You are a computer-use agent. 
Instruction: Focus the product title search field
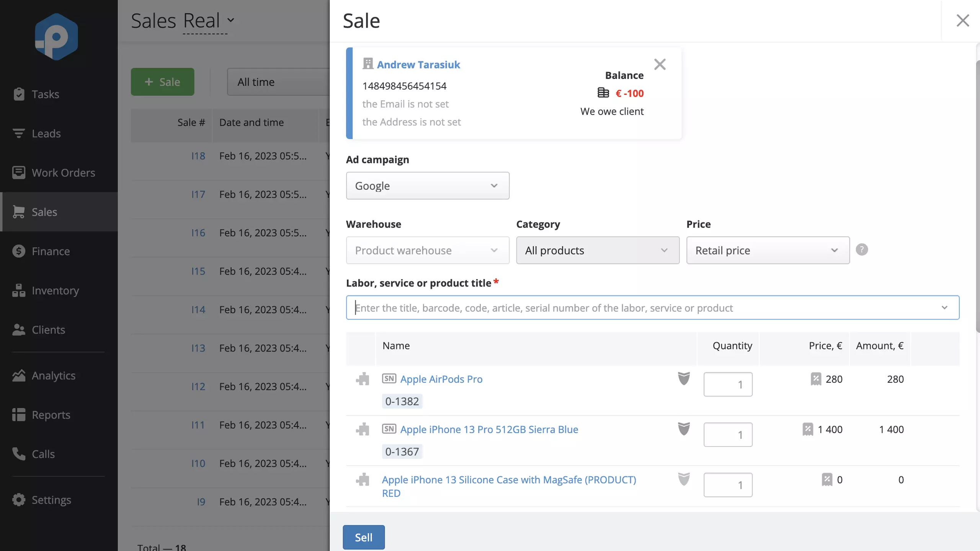[x=652, y=308]
